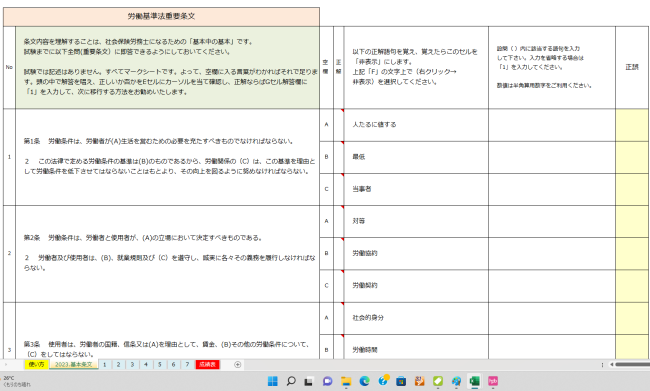650x391 pixels.
Task: Switch to sheet tab 2
Action: point(119,364)
